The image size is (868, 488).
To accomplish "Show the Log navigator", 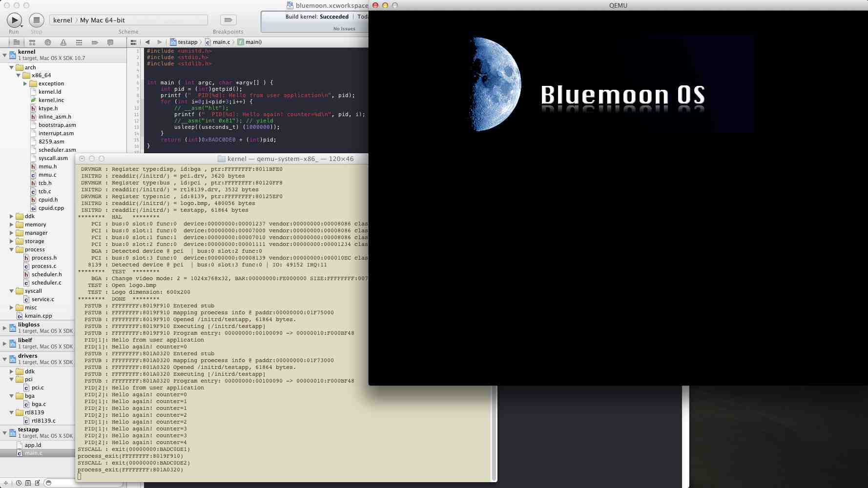I will (x=110, y=42).
